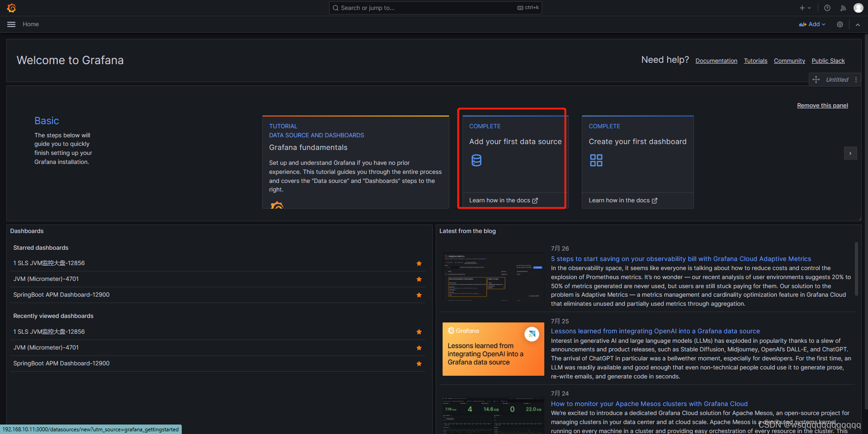This screenshot has height=434, width=868.
Task: Open the navigation menu via hamburger icon
Action: pyautogui.click(x=11, y=24)
